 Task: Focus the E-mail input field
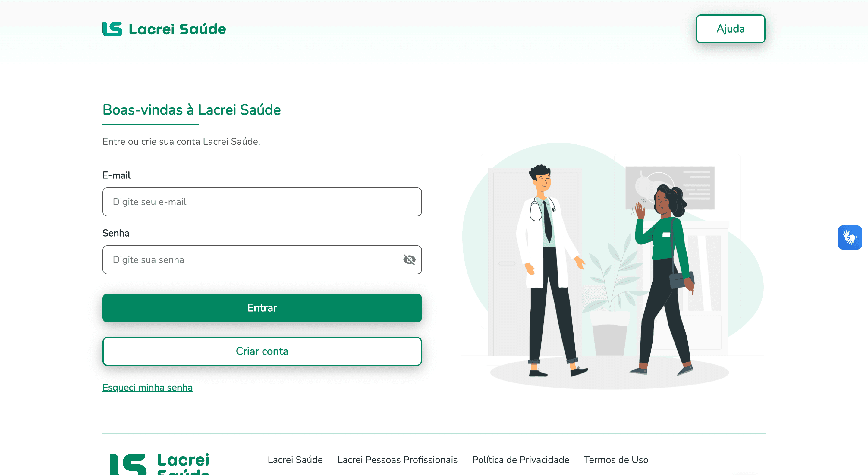pyautogui.click(x=262, y=202)
